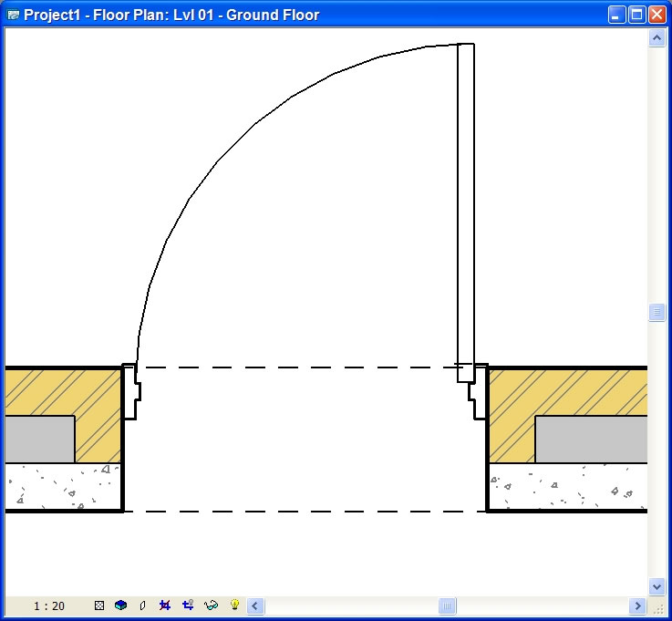Toggle the Reveal Hidden Elements lightbulb icon
Image resolution: width=672 pixels, height=621 pixels.
[x=234, y=605]
